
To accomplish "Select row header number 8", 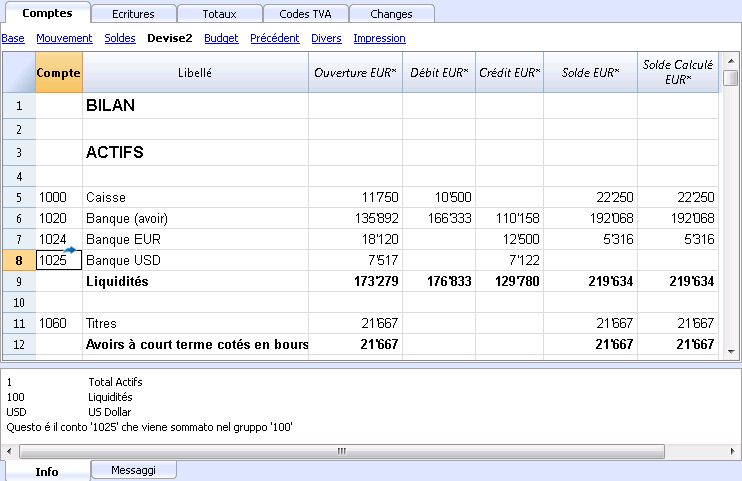I will [19, 260].
